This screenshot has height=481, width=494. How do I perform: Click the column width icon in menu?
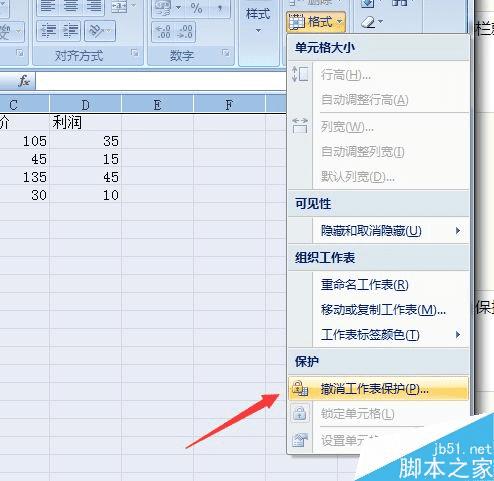tap(300, 126)
